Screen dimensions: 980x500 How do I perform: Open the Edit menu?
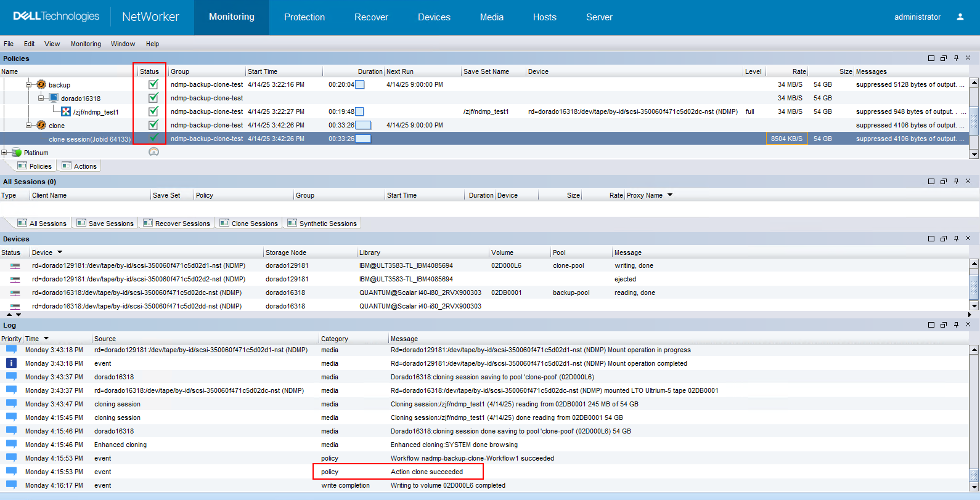(x=29, y=44)
